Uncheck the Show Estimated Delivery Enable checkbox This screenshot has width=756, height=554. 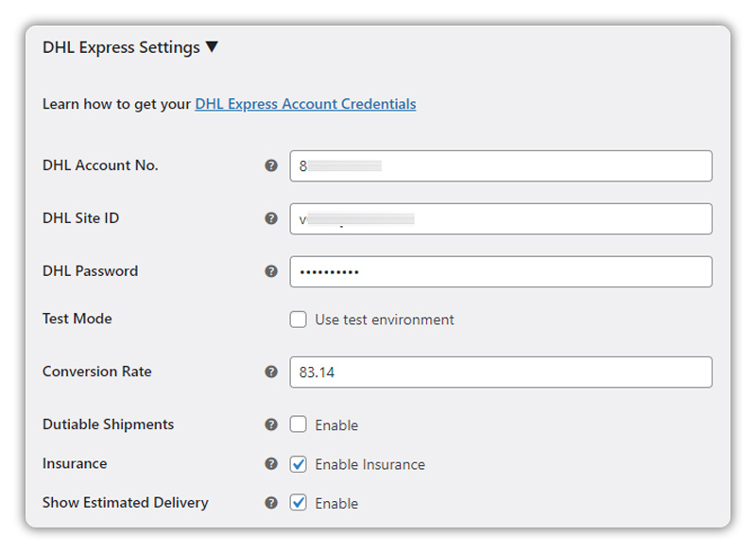298,503
